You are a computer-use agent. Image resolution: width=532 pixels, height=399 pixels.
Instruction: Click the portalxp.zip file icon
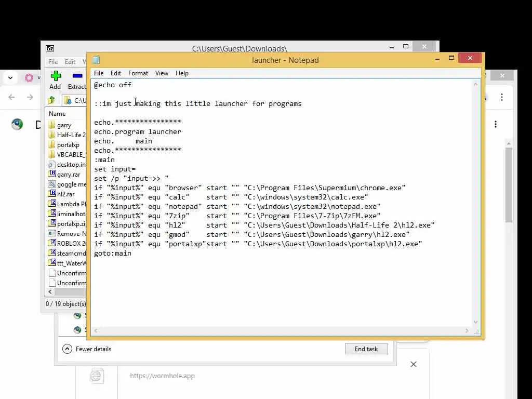click(52, 223)
